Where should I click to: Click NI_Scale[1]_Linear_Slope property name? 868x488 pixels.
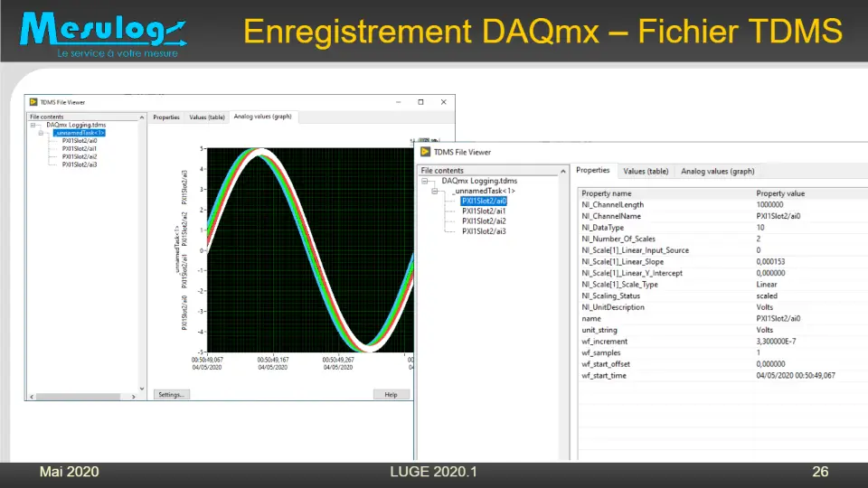(622, 262)
